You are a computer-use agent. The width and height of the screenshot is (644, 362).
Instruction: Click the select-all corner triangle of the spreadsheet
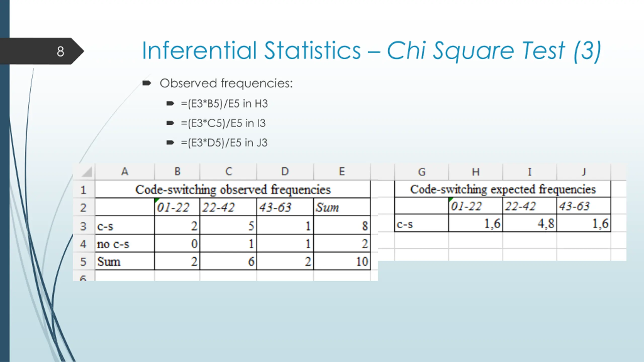point(87,172)
